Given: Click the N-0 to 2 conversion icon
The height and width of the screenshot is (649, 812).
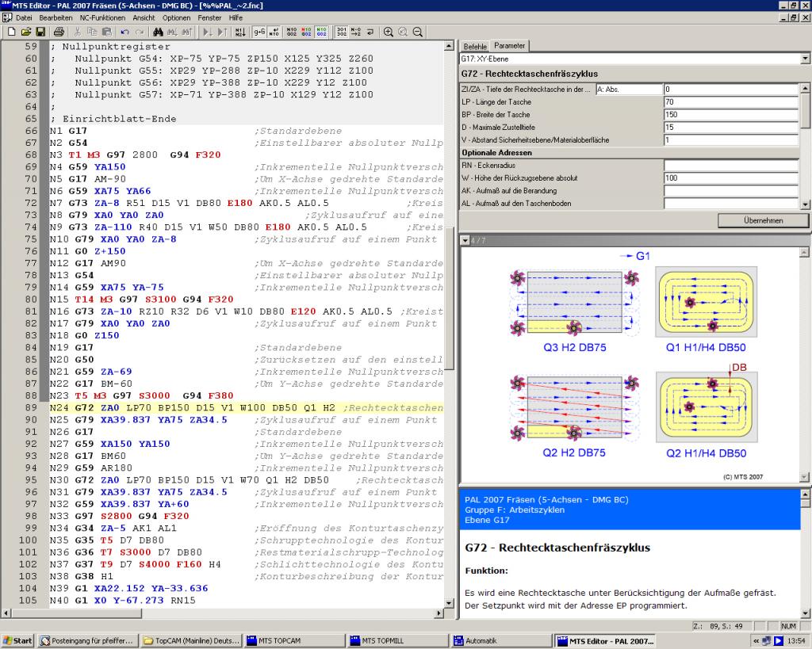Looking at the screenshot, I should 356,32.
